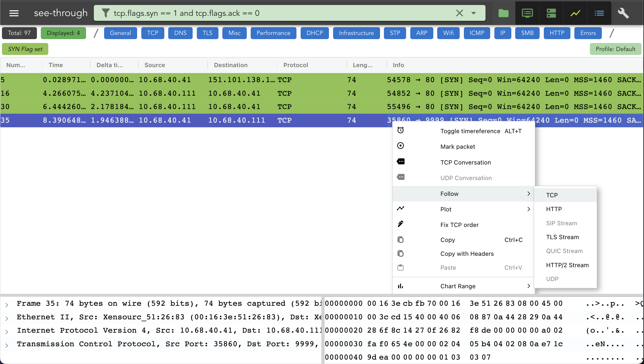This screenshot has width=644, height=364.
Task: Open the Follow submenu entry
Action: 464,194
